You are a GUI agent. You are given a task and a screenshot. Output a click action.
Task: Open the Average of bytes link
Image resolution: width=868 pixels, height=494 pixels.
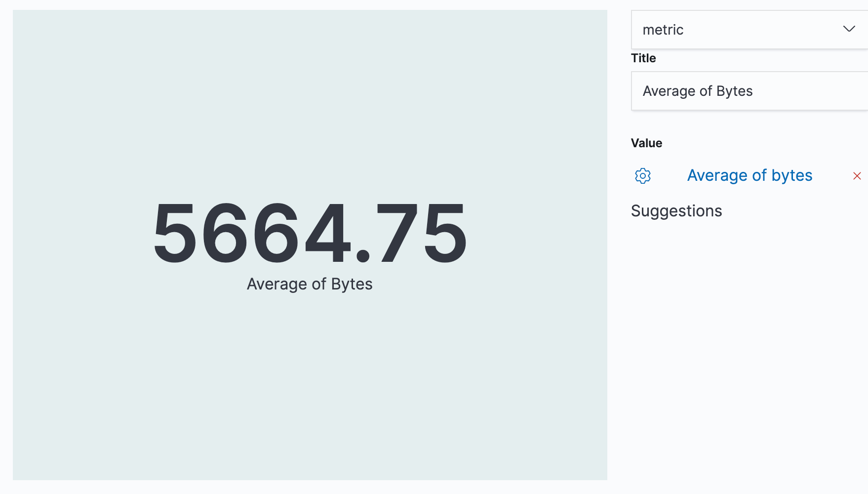[x=750, y=175]
